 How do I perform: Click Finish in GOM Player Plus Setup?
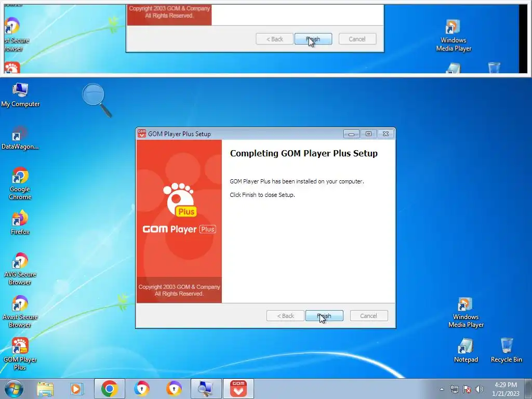(324, 315)
